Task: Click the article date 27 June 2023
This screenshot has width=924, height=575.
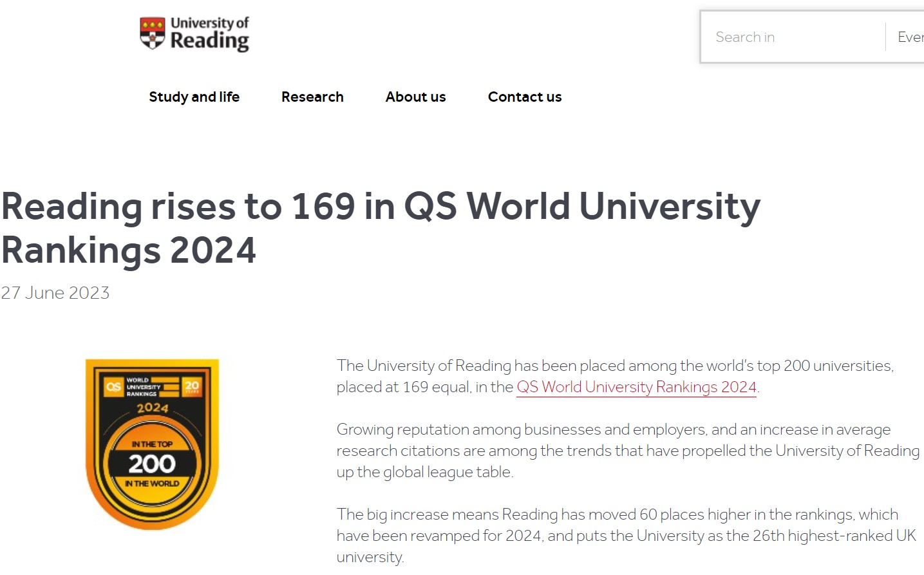Action: [55, 293]
